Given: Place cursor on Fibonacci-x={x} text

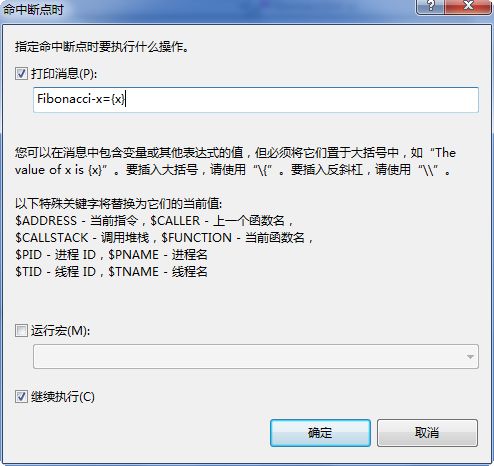Looking at the screenshot, I should coord(81,99).
